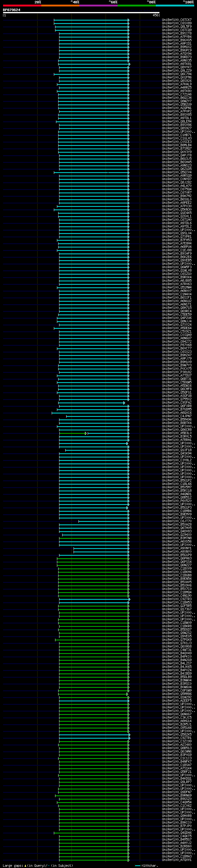Click hit label UniRef100_C9SFA2
This screenshot has height=868, width=197.
[x=177, y=403]
